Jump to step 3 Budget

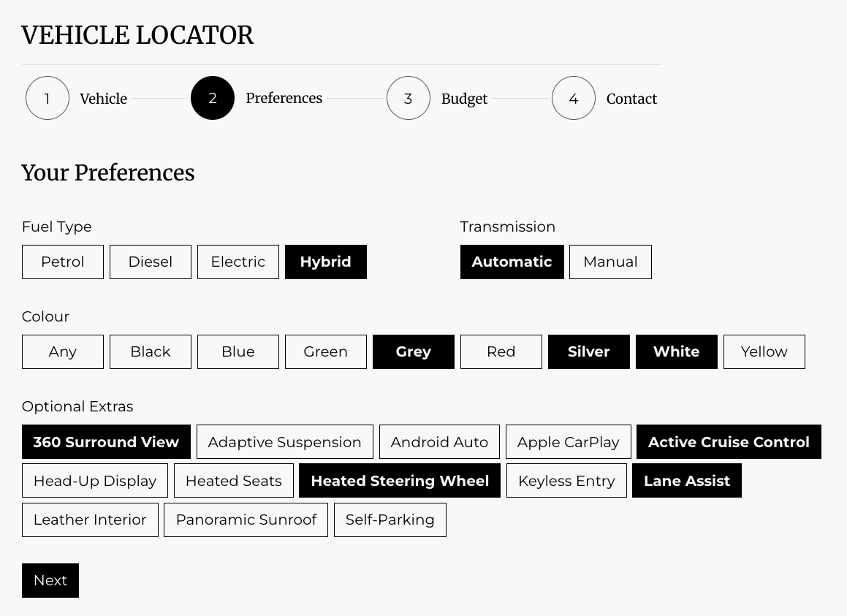[x=409, y=98]
